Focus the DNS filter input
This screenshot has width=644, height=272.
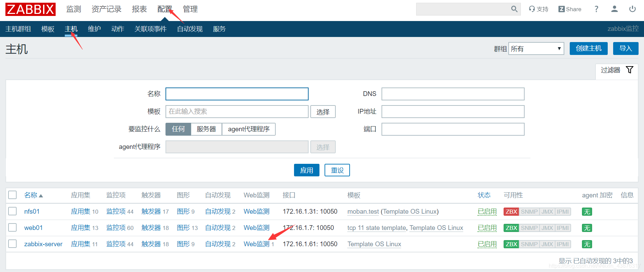453,94
